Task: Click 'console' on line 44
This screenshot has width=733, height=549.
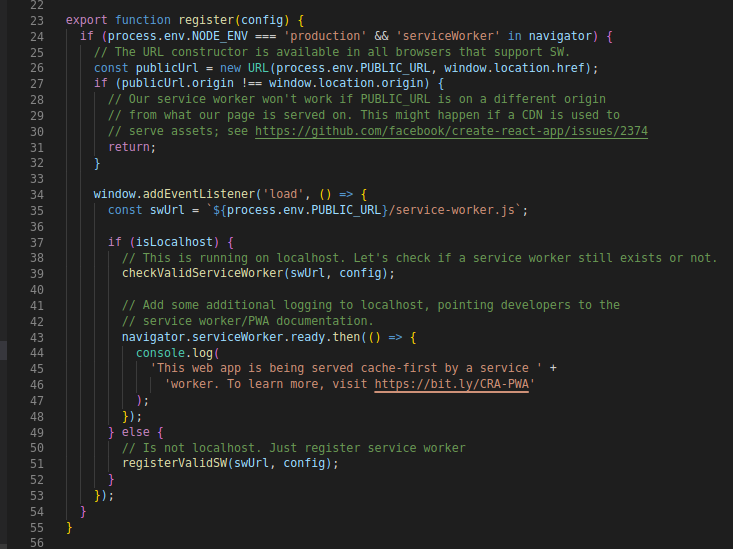Action: pos(160,353)
